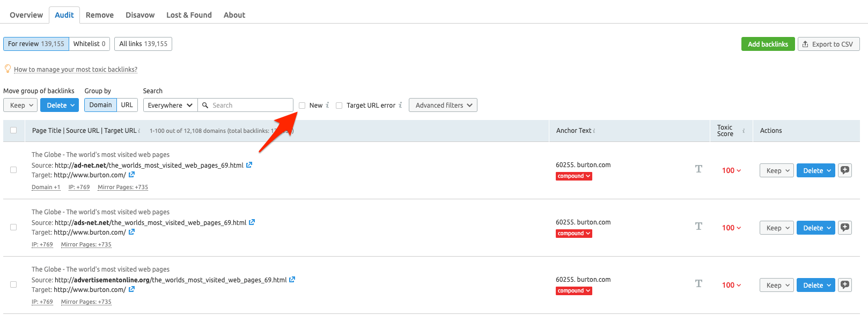Show info about New filter
Screen dimensions: 868x315
(x=328, y=105)
